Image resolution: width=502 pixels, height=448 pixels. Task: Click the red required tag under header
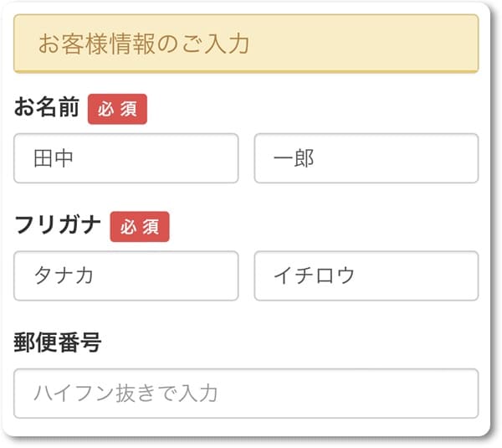point(117,110)
